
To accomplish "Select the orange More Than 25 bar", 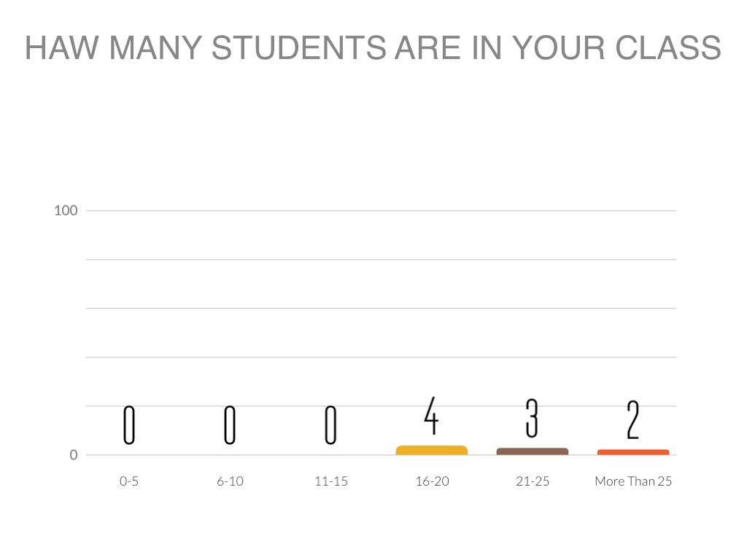I will (x=633, y=452).
